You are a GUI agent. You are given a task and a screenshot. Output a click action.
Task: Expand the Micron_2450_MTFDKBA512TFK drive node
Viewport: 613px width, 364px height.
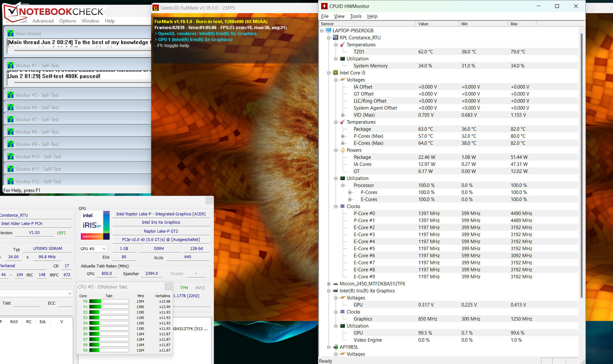click(329, 284)
